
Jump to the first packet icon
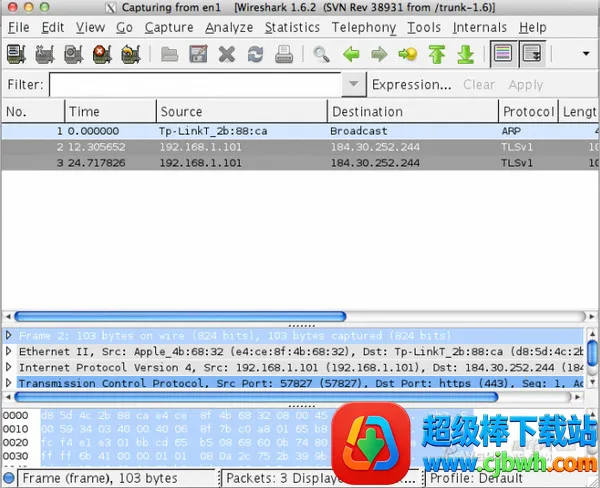(x=437, y=54)
